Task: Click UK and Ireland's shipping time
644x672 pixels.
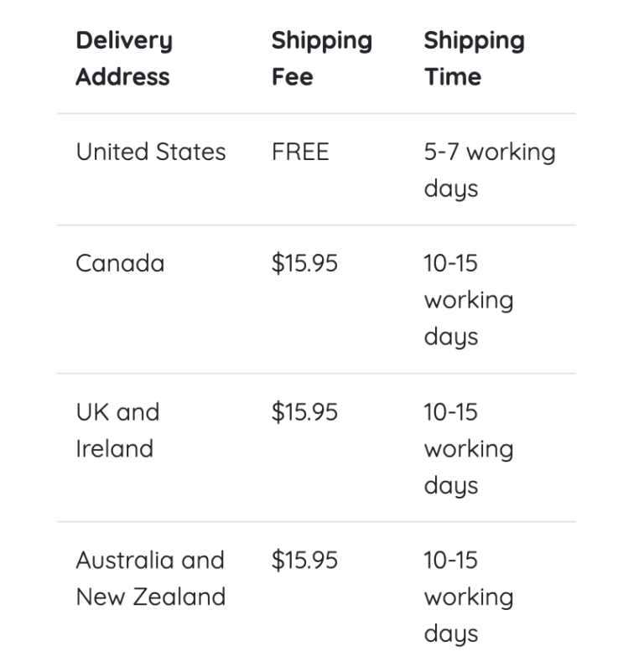Action: click(x=469, y=448)
